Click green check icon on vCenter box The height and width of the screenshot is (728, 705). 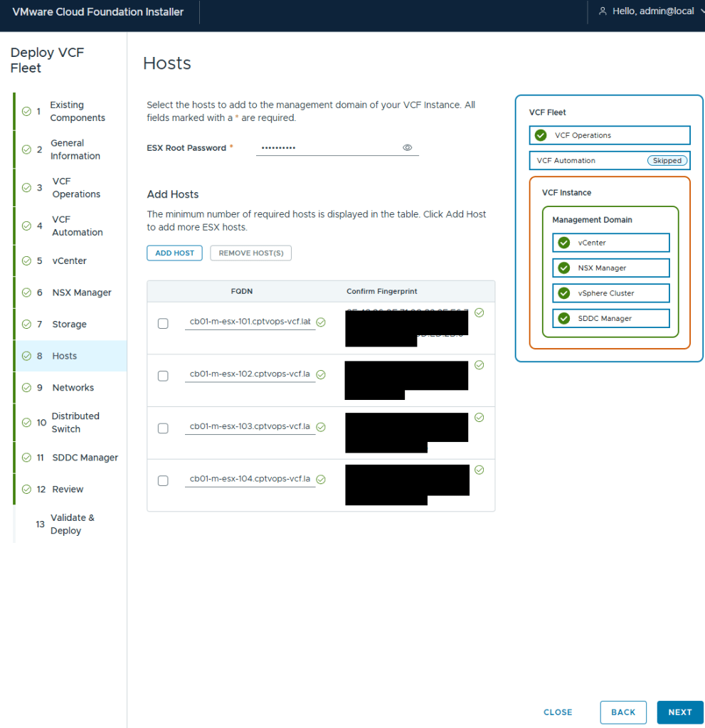tap(564, 243)
